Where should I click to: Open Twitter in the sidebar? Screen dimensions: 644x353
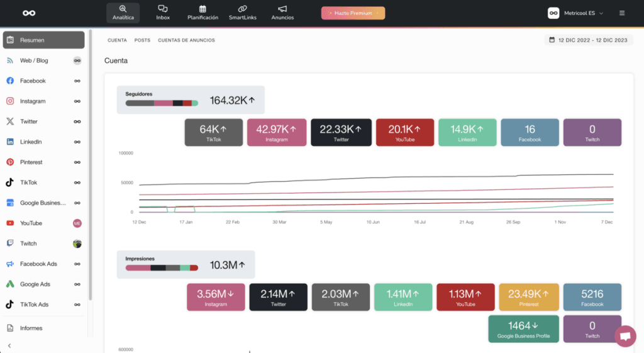point(43,121)
